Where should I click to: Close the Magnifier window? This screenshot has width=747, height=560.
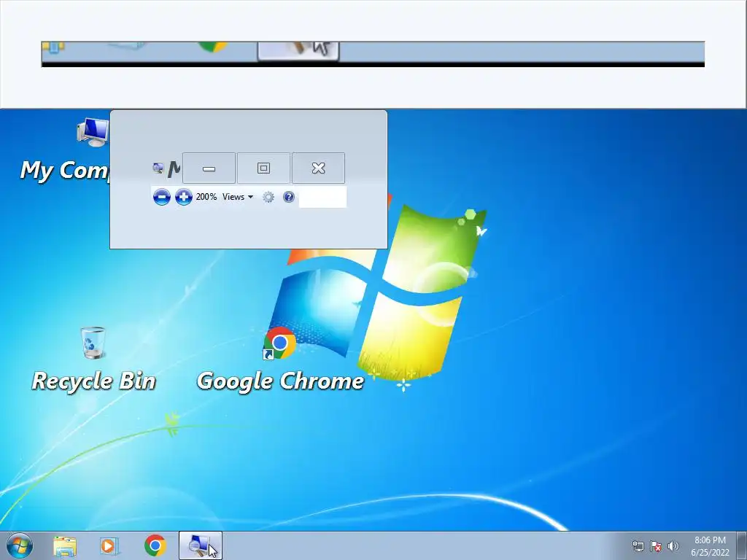pyautogui.click(x=318, y=168)
